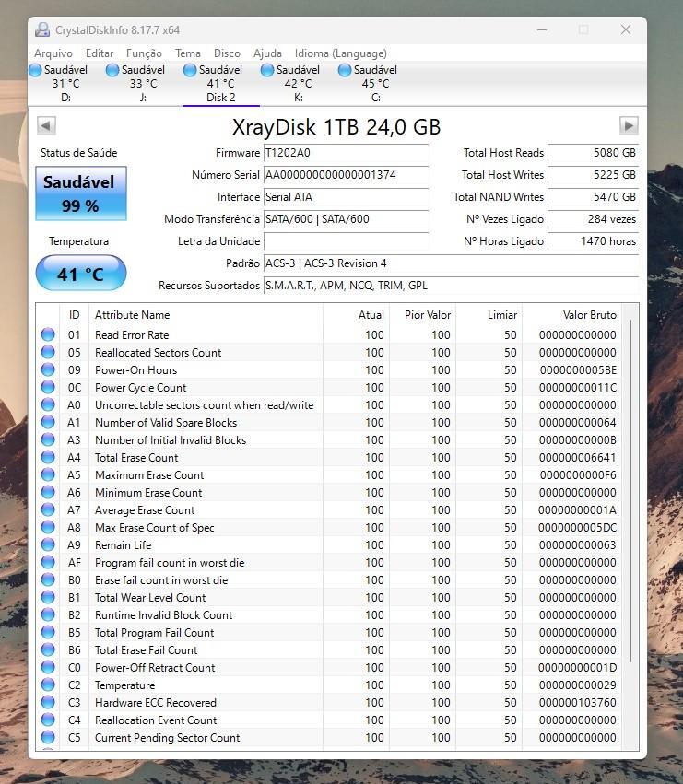Open the Função menu
Image resolution: width=683 pixels, height=784 pixels.
(144, 53)
